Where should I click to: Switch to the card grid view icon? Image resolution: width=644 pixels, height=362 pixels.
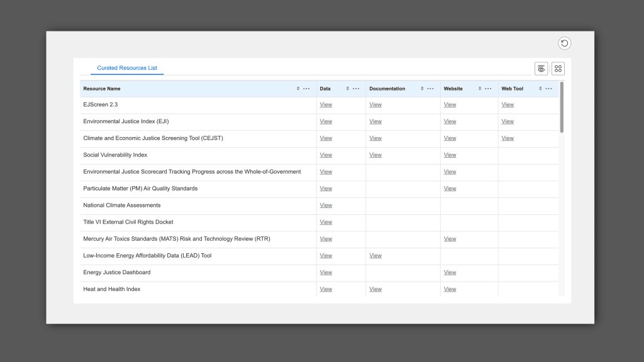(558, 69)
